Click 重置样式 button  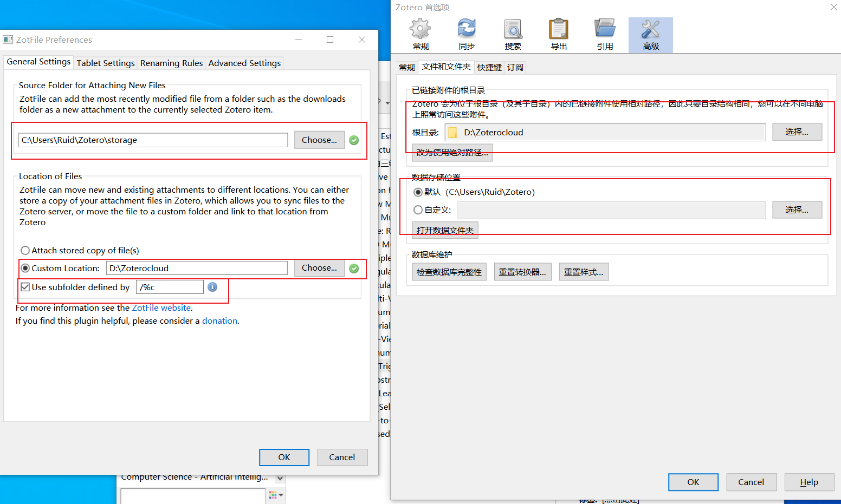[584, 272]
